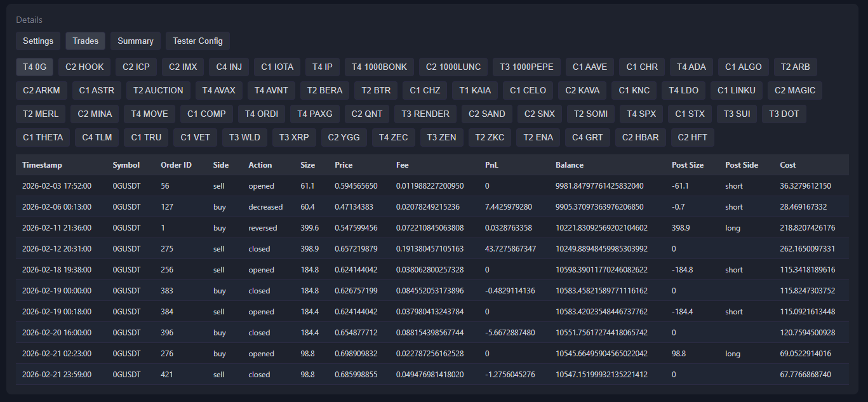Open the Tester Config tab
This screenshot has height=402, width=868.
(197, 41)
